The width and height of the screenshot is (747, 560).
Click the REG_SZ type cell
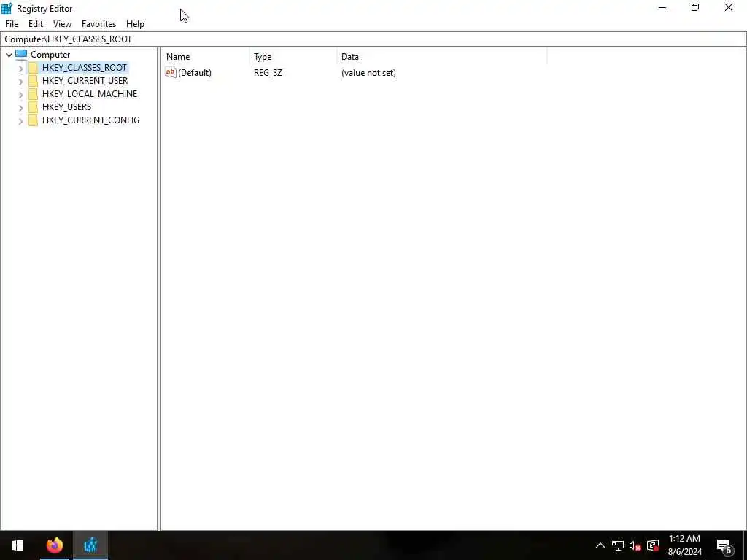pos(268,73)
